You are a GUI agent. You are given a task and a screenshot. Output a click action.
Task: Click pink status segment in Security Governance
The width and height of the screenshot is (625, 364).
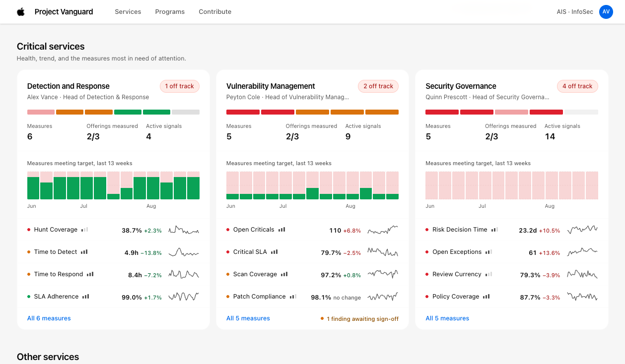511,112
